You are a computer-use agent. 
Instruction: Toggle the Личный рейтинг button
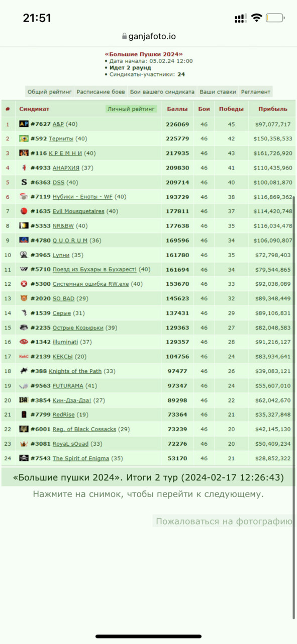132,109
